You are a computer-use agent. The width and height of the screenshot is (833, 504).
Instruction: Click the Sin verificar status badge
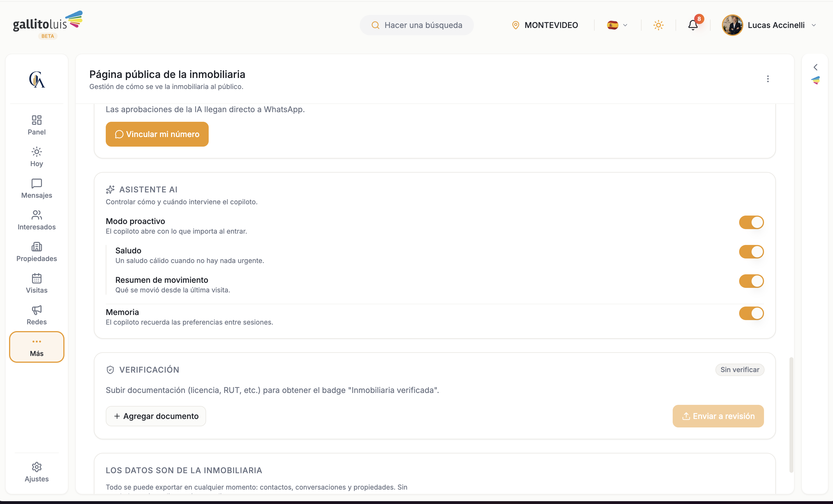point(740,370)
